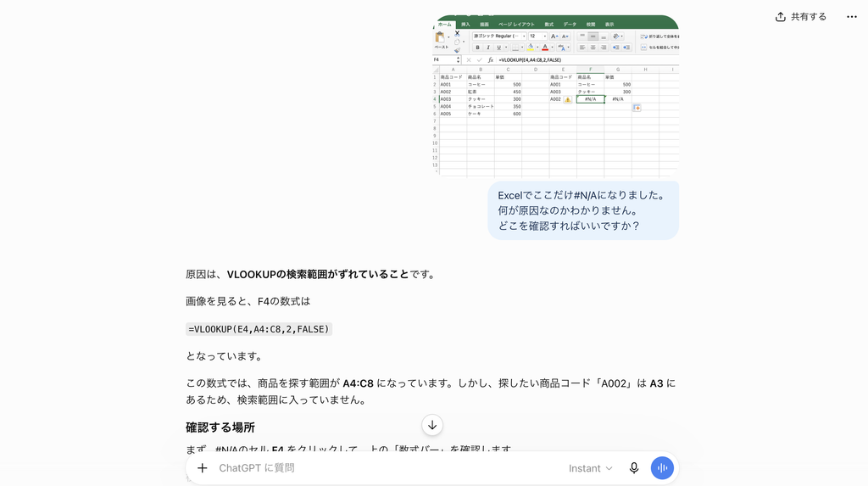Click the plus attach icon in composer
This screenshot has width=868, height=486.
click(x=202, y=468)
